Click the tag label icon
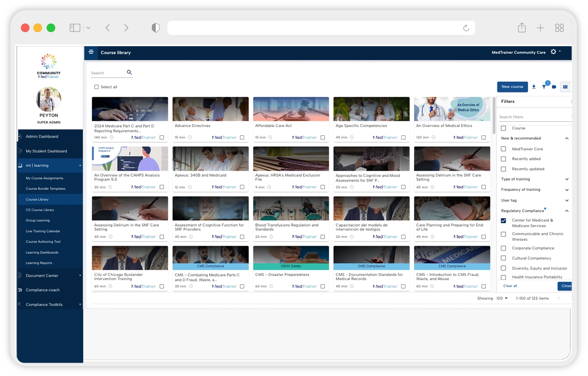The width and height of the screenshot is (588, 376). pos(554,87)
